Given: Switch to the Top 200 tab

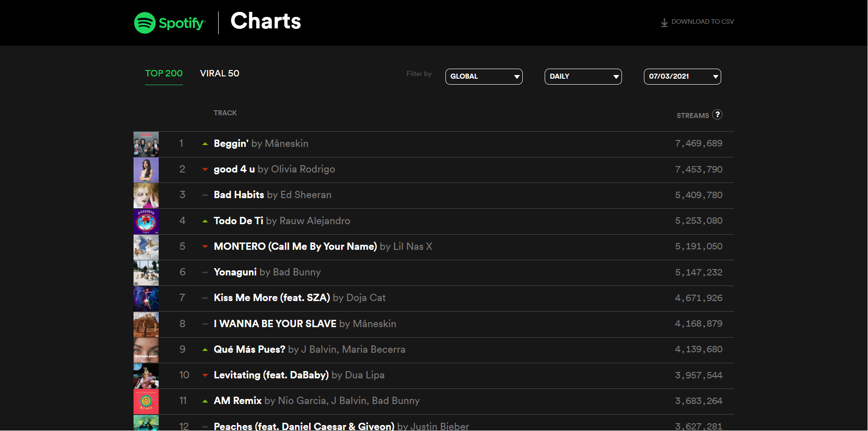Looking at the screenshot, I should [164, 73].
